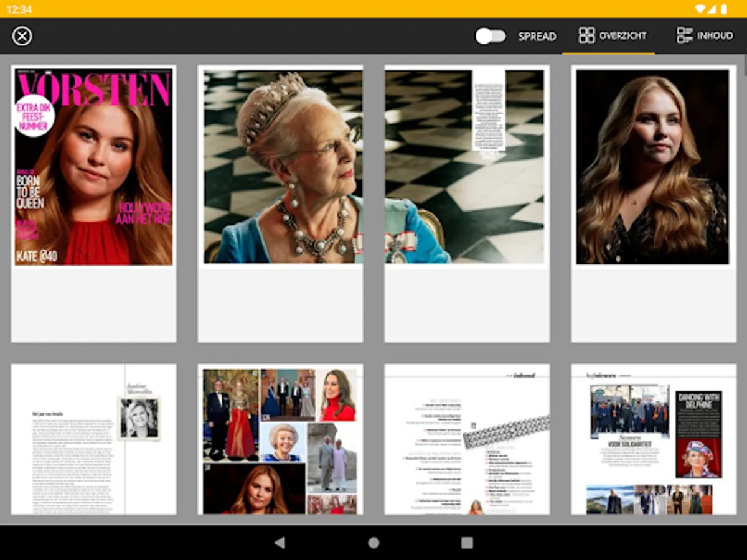Open the dark portrait page thumbnail
Image resolution: width=747 pixels, height=560 pixels.
click(x=654, y=203)
